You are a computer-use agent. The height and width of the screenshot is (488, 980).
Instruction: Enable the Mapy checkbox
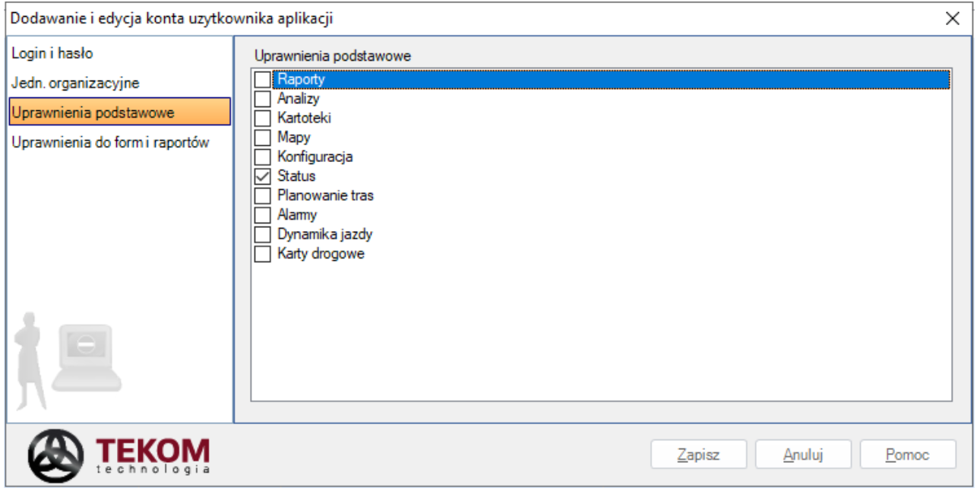point(262,138)
